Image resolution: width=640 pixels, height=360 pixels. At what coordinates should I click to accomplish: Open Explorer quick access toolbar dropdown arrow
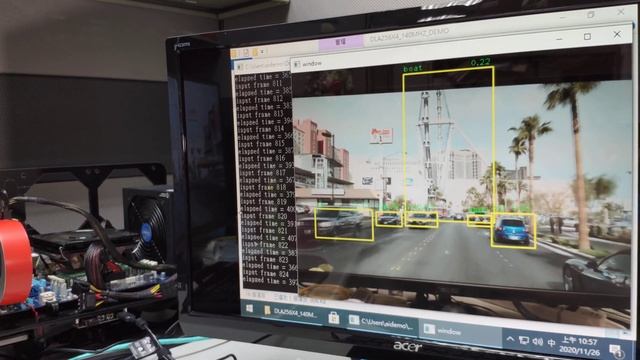tap(262, 52)
